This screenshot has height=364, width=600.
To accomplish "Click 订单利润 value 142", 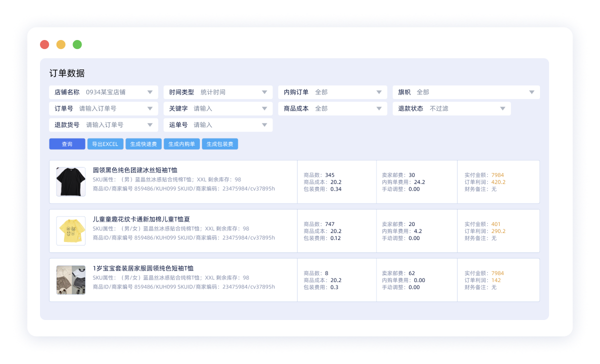I will 496,280.
